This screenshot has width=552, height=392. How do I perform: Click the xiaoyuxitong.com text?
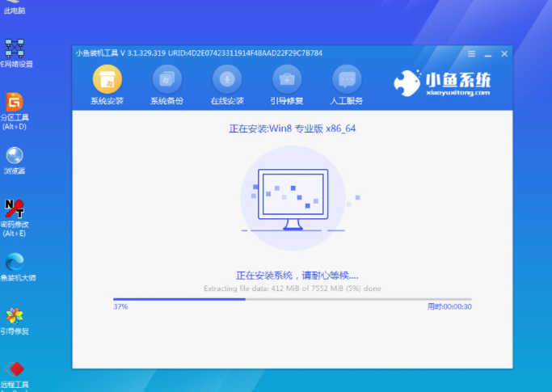tap(457, 93)
